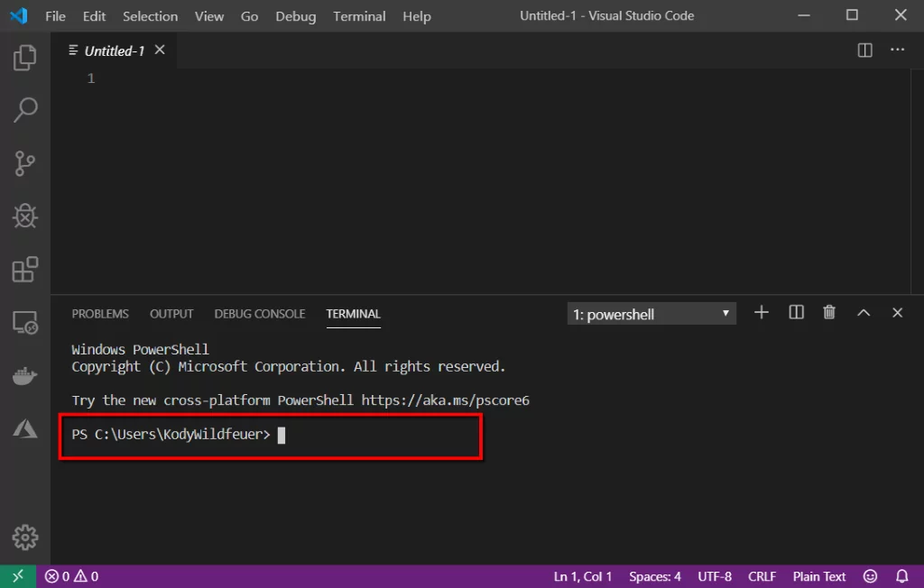Change encoding via UTF-8

(715, 576)
